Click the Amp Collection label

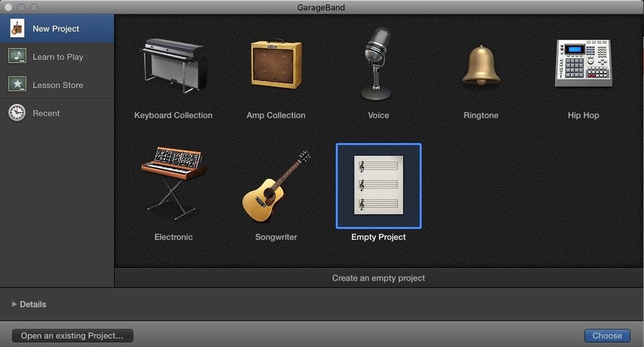(x=276, y=116)
